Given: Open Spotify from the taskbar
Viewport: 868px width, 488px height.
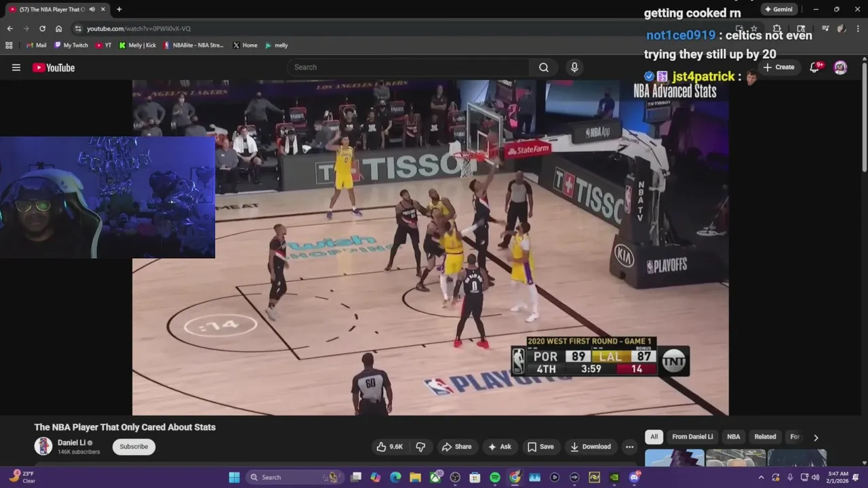Looking at the screenshot, I should coord(495,477).
